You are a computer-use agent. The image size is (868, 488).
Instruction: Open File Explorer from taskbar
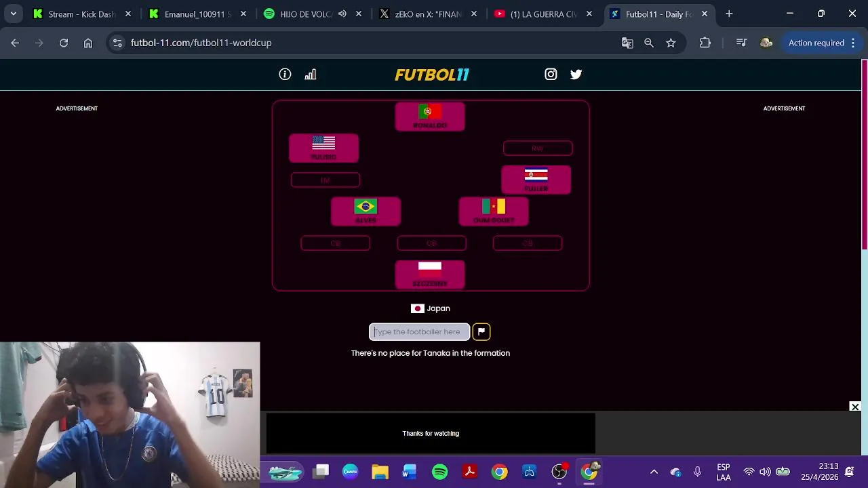380,472
